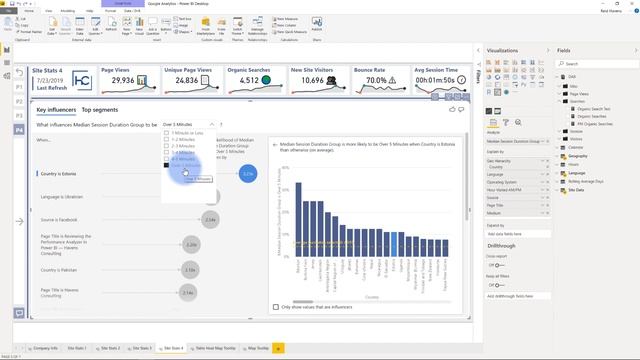Select the donut chart visual icon
This screenshot has height=360, width=640.
(x=498, y=77)
